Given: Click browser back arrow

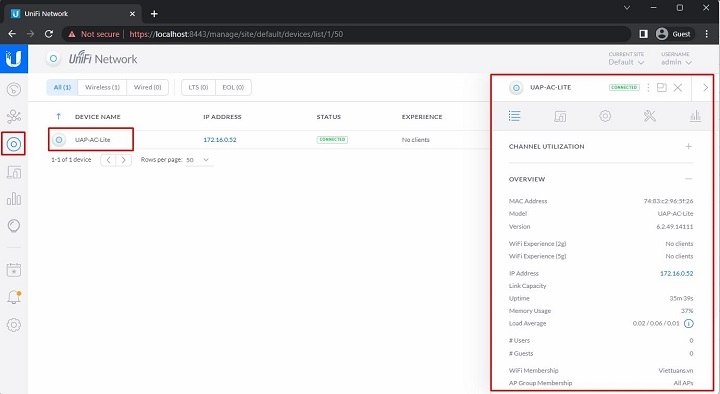Looking at the screenshot, I should [x=12, y=34].
